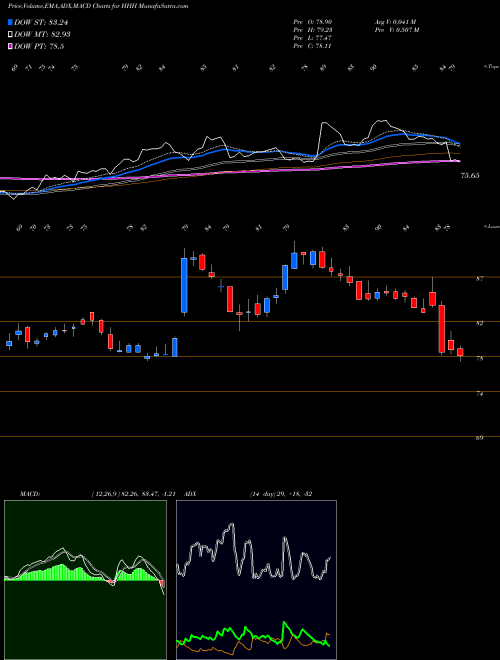Click the 87 price axis label

pyautogui.click(x=479, y=279)
